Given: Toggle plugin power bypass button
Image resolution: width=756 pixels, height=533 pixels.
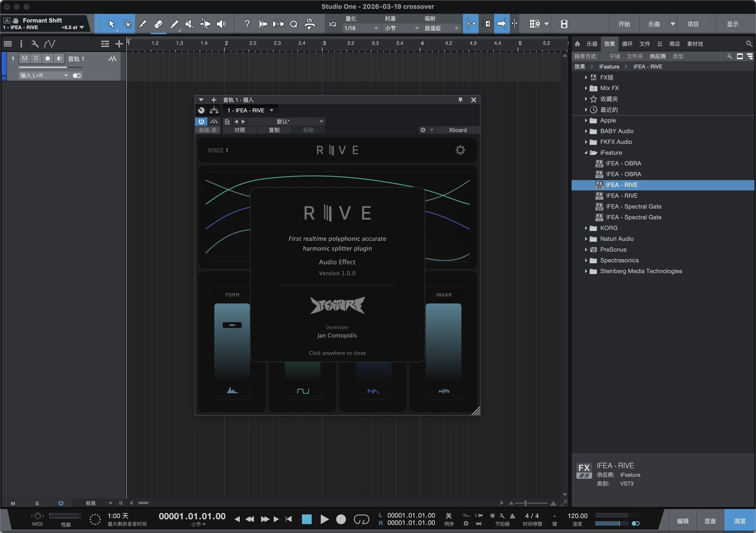Looking at the screenshot, I should [201, 121].
